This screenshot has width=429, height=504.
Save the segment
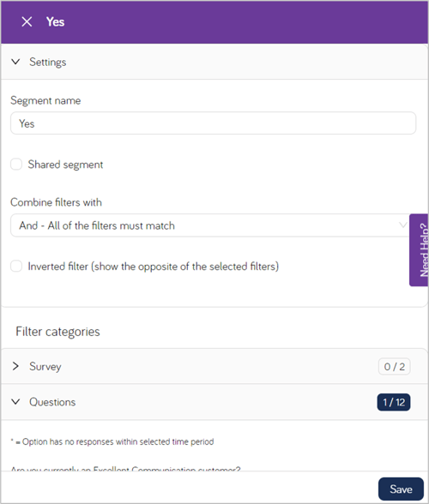(401, 489)
